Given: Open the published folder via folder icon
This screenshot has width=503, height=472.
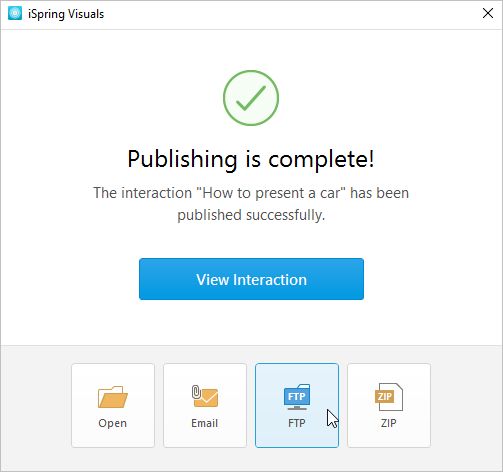Looking at the screenshot, I should click(113, 397).
